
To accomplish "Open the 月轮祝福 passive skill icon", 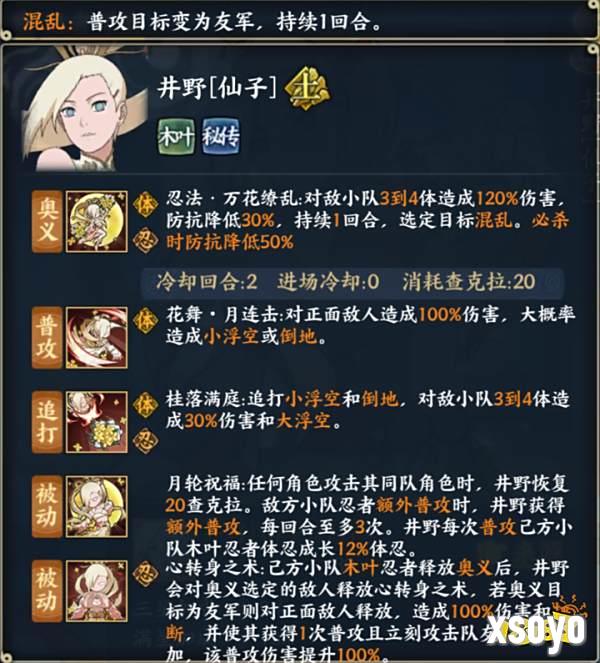I will click(x=97, y=506).
